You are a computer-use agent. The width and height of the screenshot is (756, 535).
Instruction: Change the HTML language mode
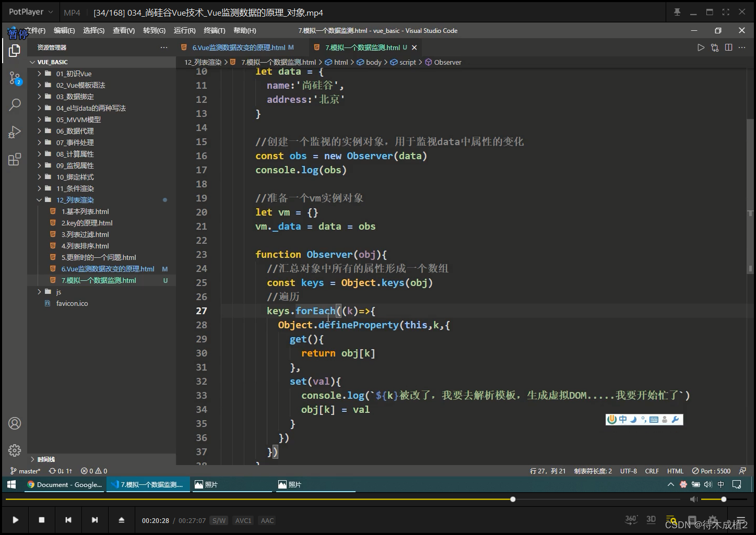coord(675,471)
